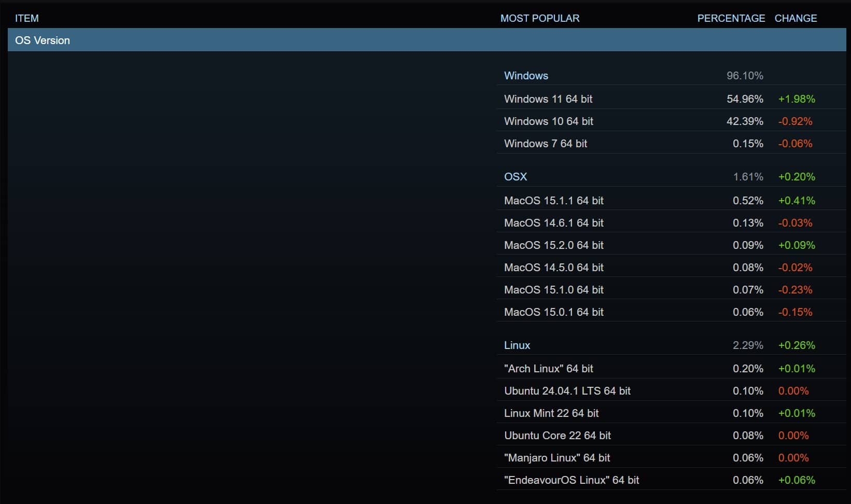Click the MOST POPULAR column header
This screenshot has height=504, width=851.
(540, 18)
